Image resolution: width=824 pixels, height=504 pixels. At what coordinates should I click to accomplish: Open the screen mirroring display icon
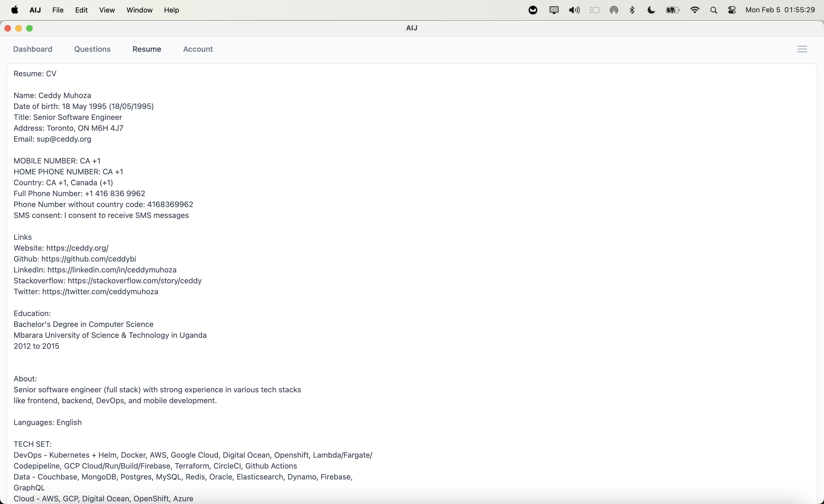click(x=554, y=10)
